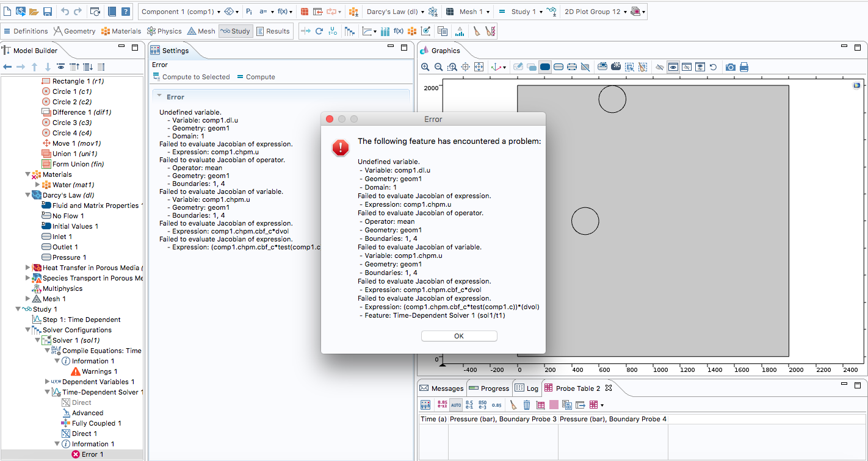The image size is (868, 461).
Task: Click the Zoom Extents icon in Graphics
Action: 479,67
